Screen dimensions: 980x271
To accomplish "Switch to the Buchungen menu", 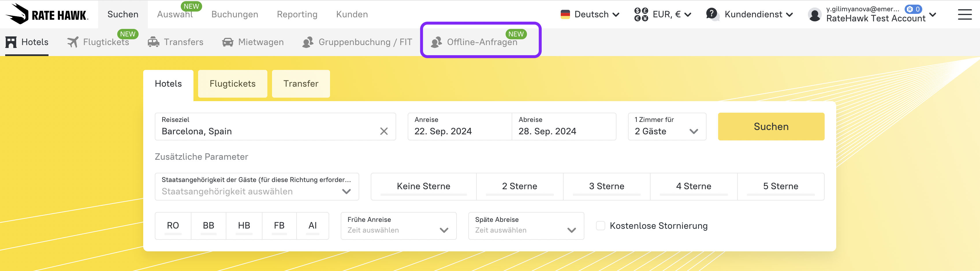I will point(235,14).
